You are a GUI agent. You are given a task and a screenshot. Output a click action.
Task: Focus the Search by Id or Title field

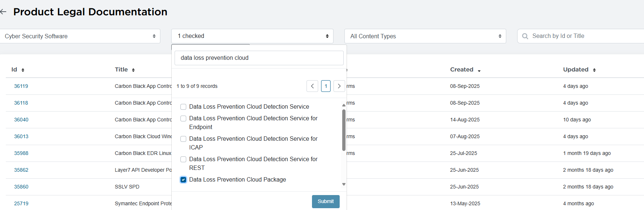[x=583, y=36]
